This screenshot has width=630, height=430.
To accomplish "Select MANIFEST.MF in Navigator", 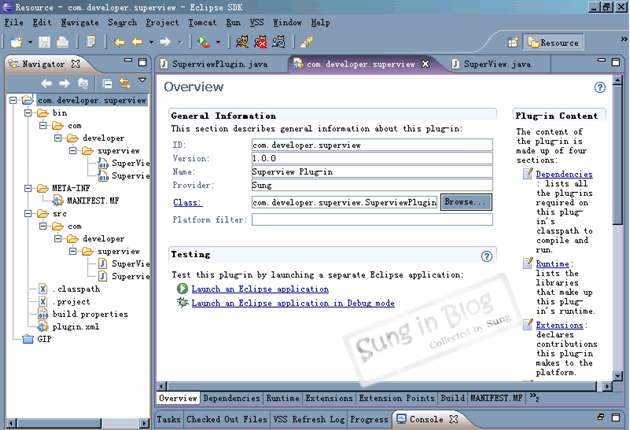I will (x=92, y=201).
